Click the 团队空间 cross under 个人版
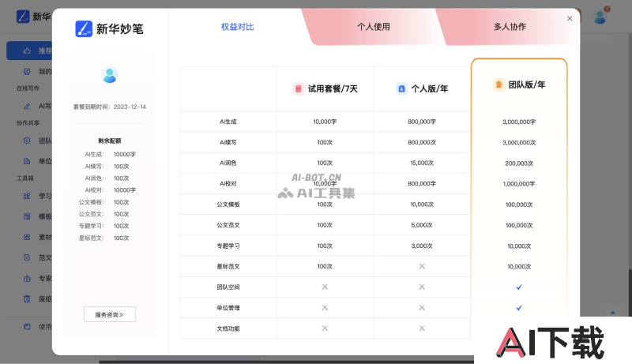 coord(422,287)
